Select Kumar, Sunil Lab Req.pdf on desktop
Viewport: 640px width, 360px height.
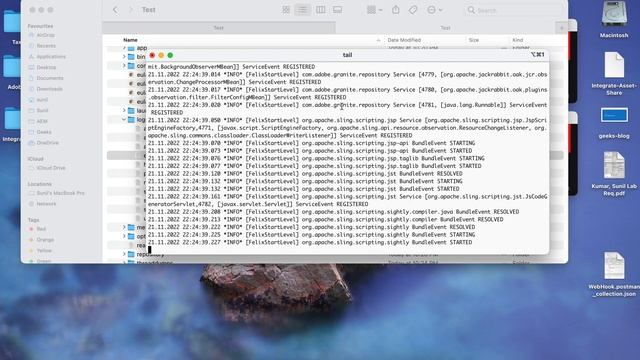[x=614, y=174]
